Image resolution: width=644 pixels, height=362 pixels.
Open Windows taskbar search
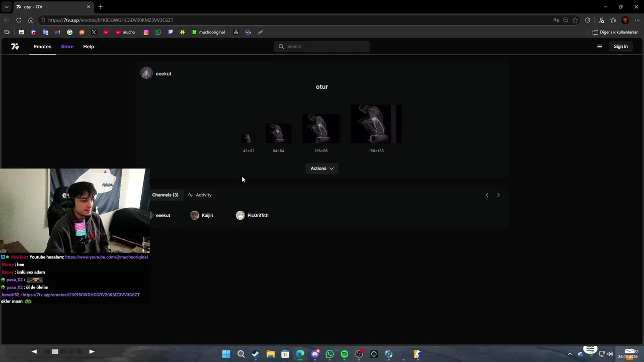(241, 354)
